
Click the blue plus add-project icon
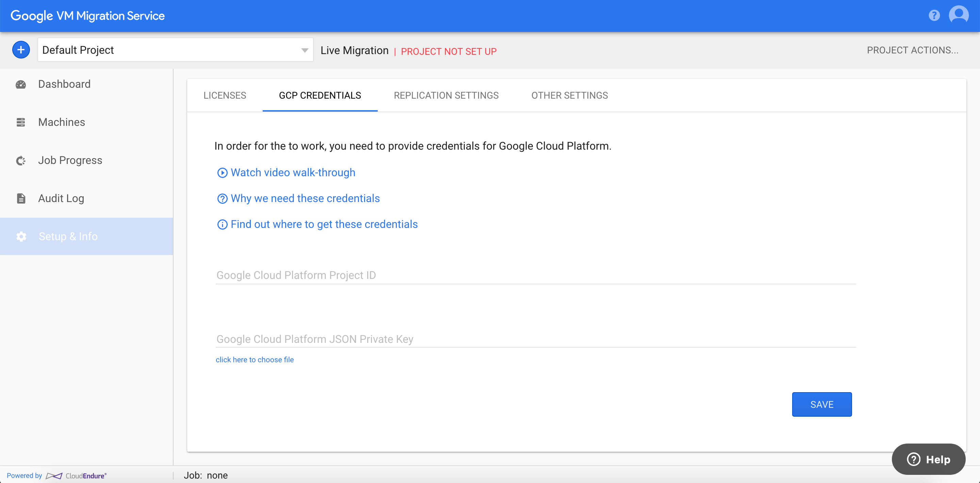(x=21, y=50)
